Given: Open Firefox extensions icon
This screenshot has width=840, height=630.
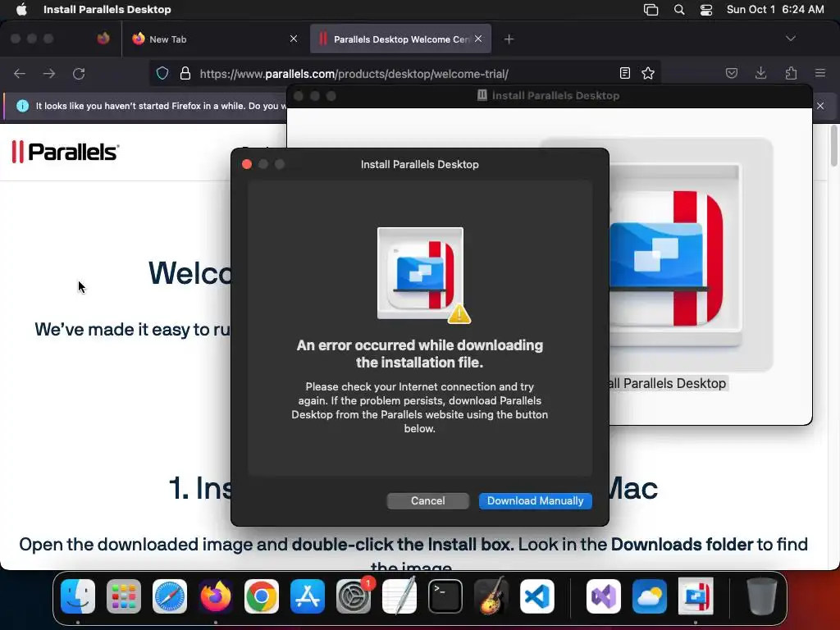Looking at the screenshot, I should tap(791, 73).
